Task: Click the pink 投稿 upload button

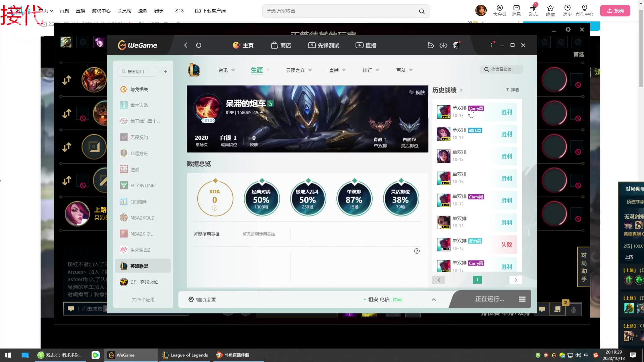Action: pos(615,11)
